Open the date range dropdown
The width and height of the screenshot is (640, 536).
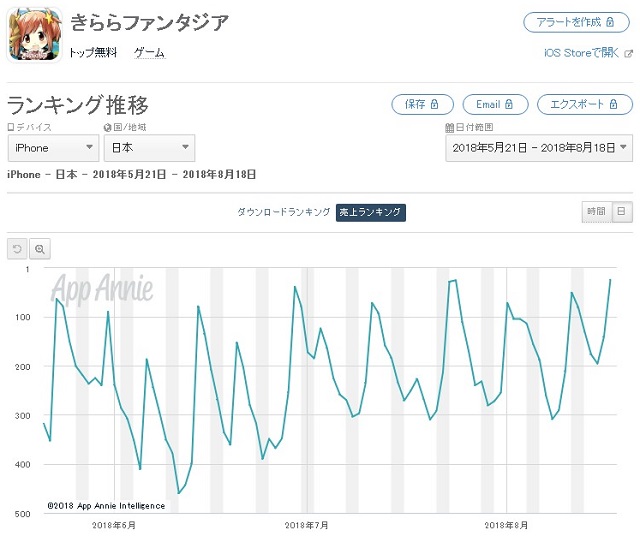pos(538,148)
